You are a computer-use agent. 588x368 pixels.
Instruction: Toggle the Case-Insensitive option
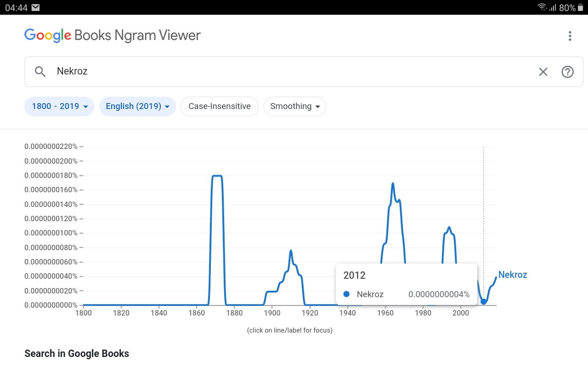(220, 106)
